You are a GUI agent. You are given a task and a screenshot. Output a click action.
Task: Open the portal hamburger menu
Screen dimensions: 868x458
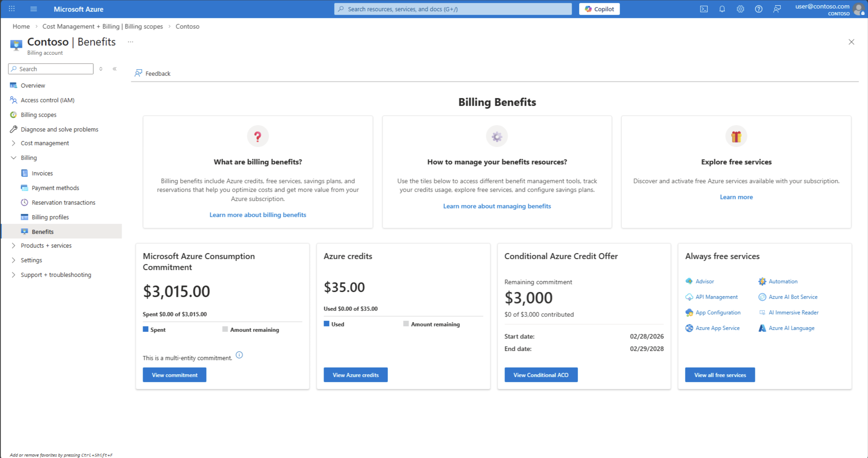click(33, 9)
